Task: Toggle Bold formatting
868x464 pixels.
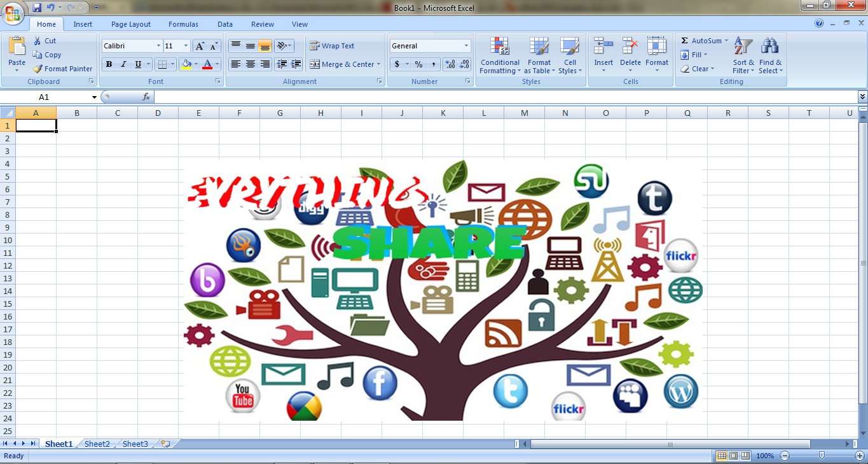Action: [x=109, y=64]
